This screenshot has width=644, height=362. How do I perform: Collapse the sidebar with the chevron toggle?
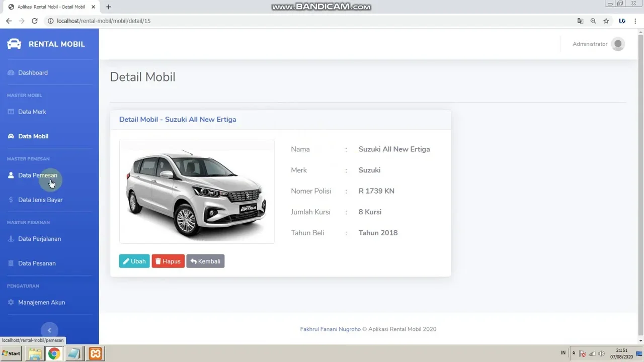click(49, 330)
